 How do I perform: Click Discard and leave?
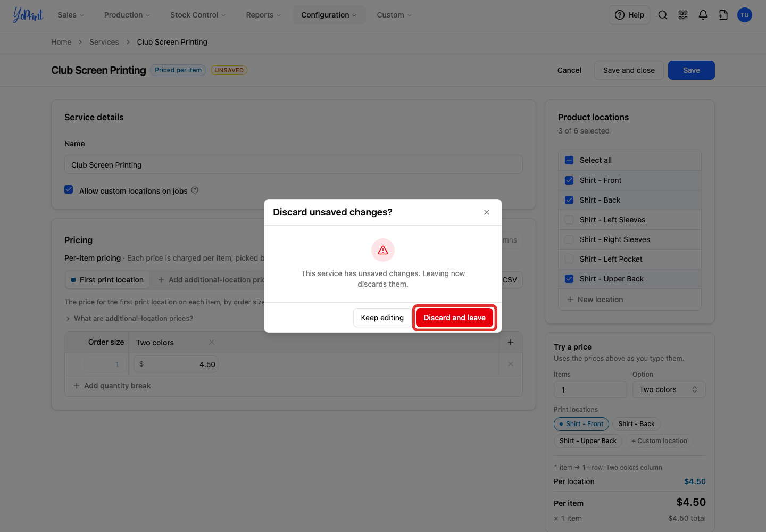(x=455, y=318)
